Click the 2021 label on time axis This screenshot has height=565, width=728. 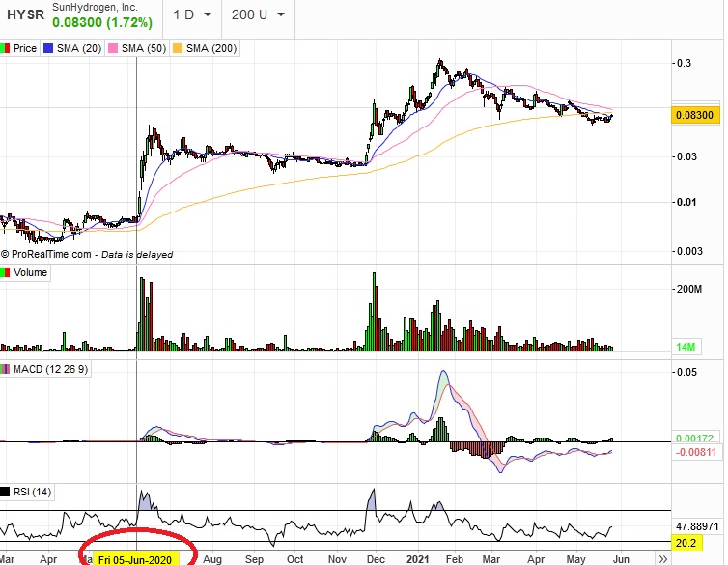click(x=417, y=559)
